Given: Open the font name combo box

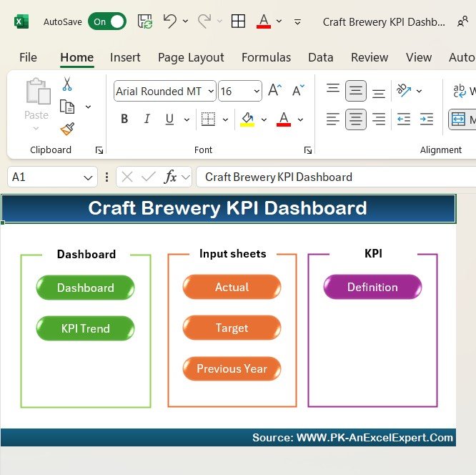Looking at the screenshot, I should coord(165,91).
